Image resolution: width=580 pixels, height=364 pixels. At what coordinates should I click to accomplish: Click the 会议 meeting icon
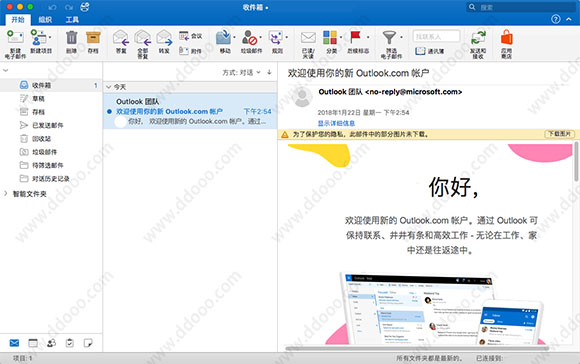[x=184, y=36]
